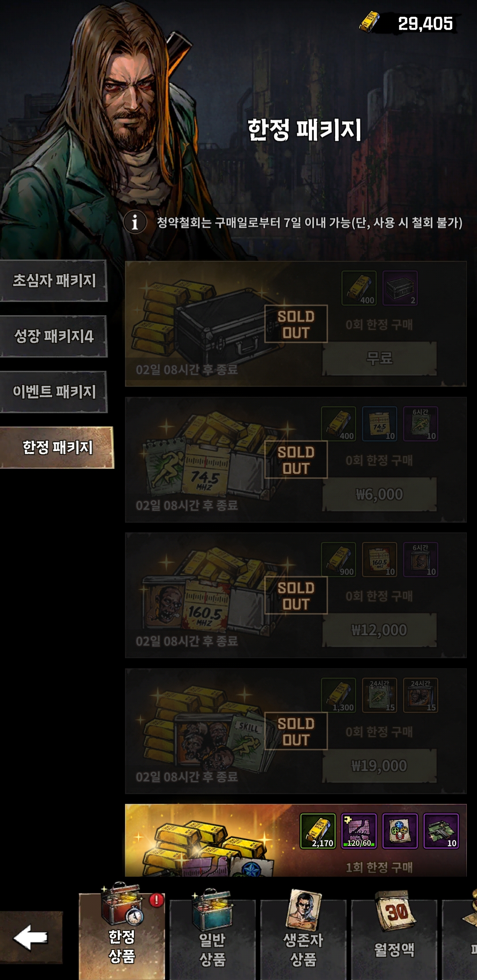Tap the 무료 free package button
The height and width of the screenshot is (980, 477).
(x=379, y=358)
